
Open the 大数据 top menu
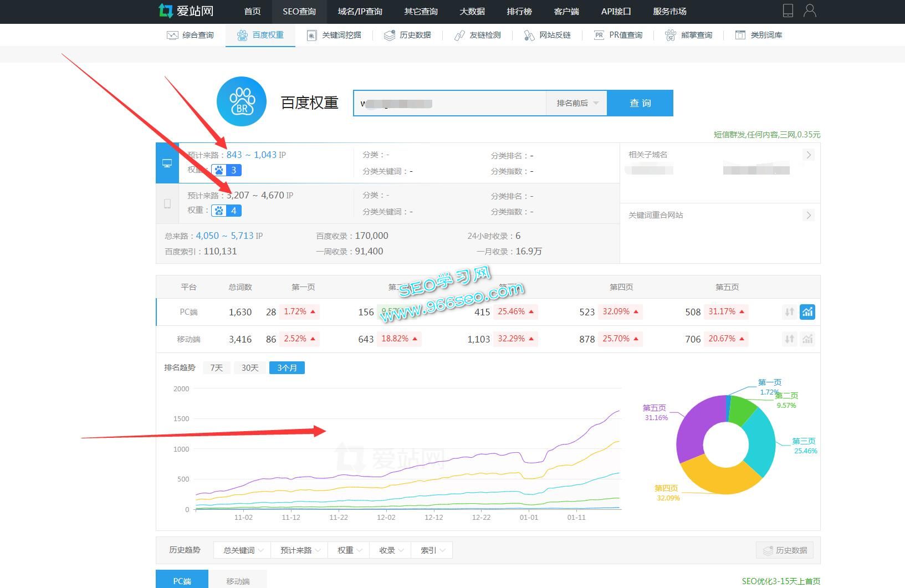tap(472, 12)
